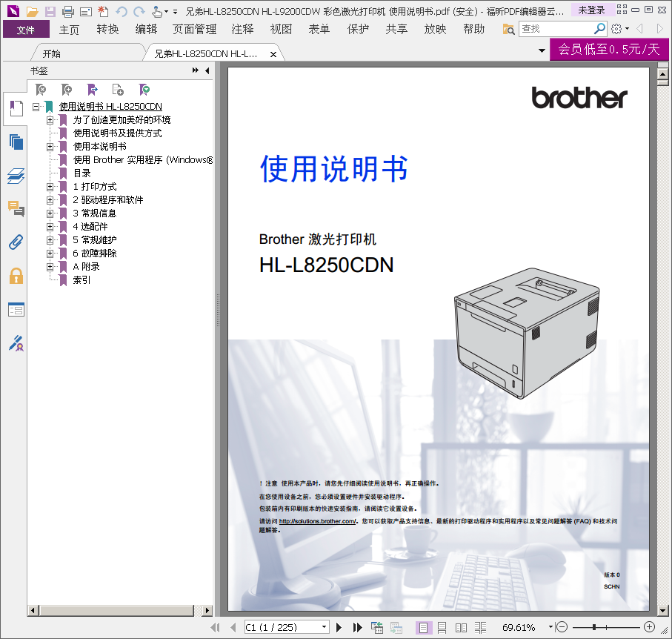672x639 pixels.
Task: Click the folder search icon
Action: 508,29
